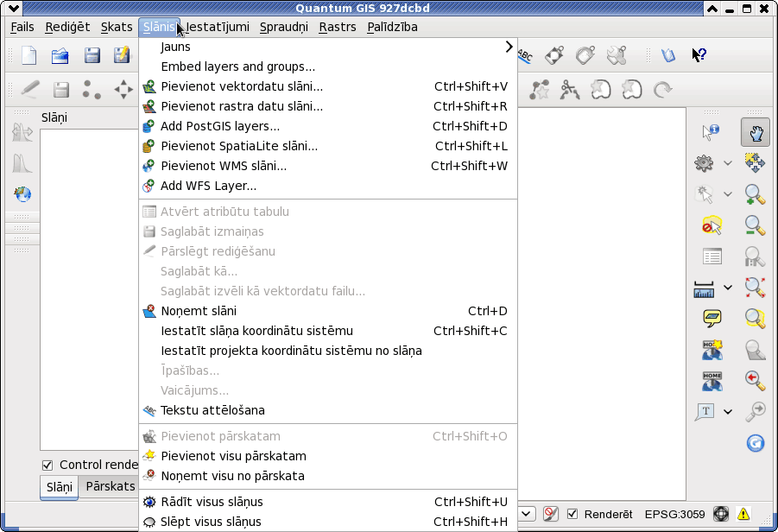The height and width of the screenshot is (532, 778).
Task: Choose Noņemt visu no pārskata
Action: click(328, 476)
